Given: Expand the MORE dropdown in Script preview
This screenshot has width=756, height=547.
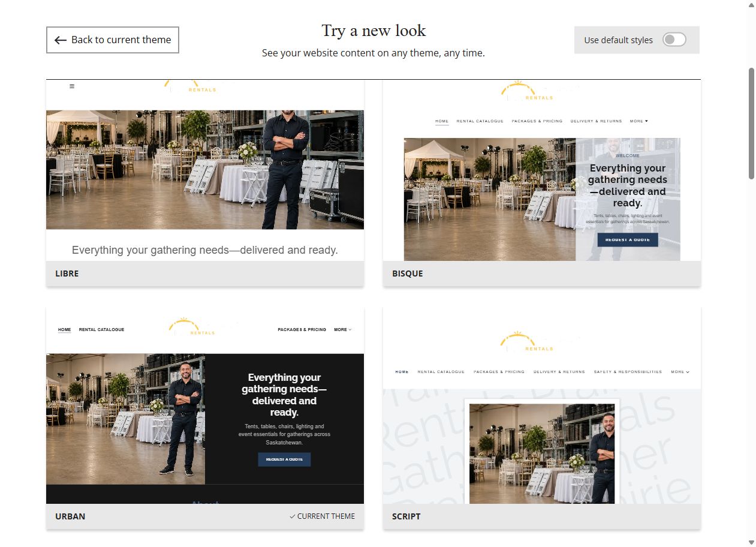Looking at the screenshot, I should point(680,372).
